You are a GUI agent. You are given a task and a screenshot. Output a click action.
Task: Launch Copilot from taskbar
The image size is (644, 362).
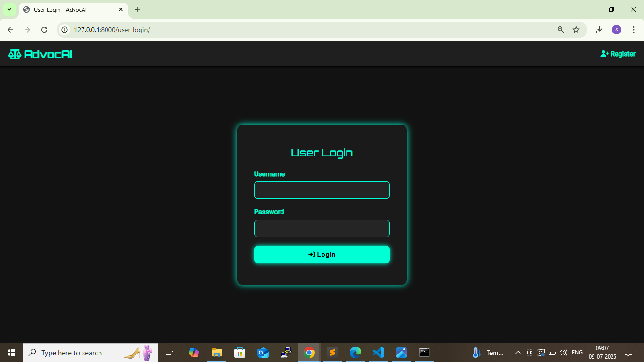193,353
